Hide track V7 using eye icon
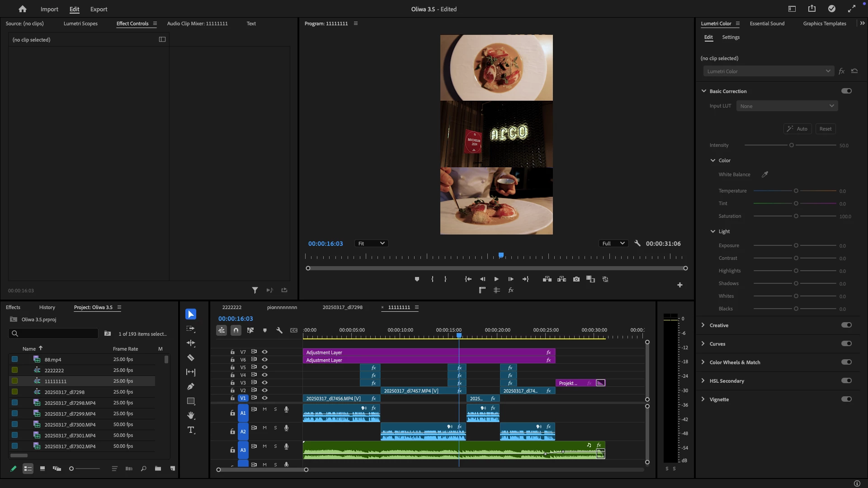 click(x=265, y=352)
